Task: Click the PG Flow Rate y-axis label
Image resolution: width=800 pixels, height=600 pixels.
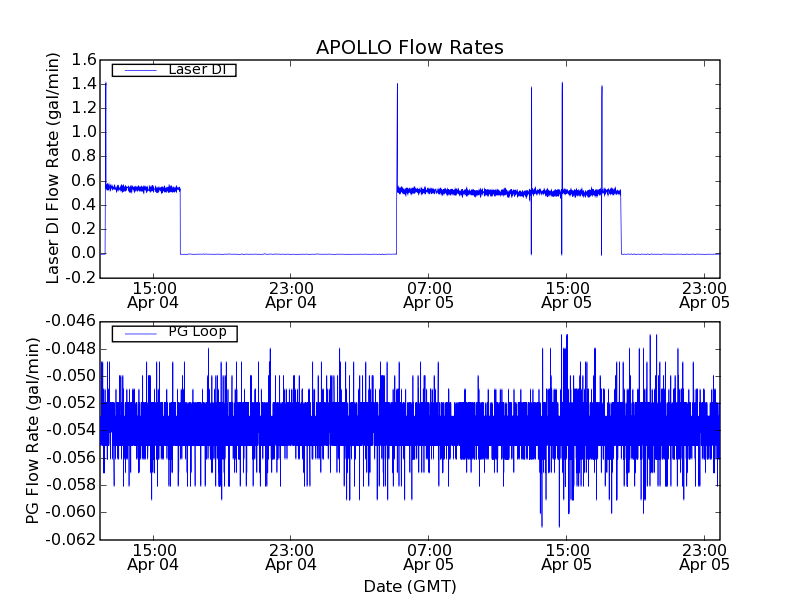Action: pos(33,430)
